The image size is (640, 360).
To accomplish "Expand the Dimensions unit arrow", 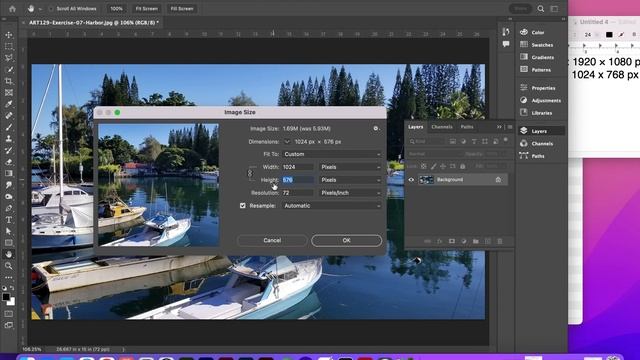I will [x=287, y=142].
